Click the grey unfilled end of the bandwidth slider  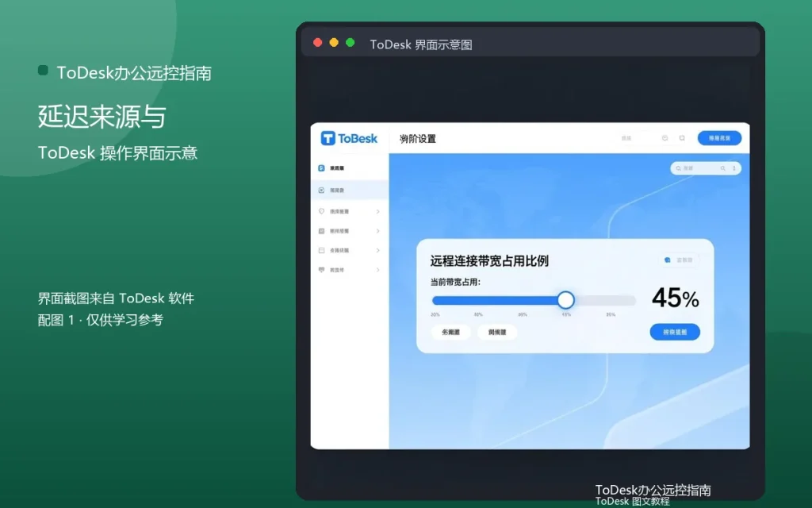(x=605, y=300)
